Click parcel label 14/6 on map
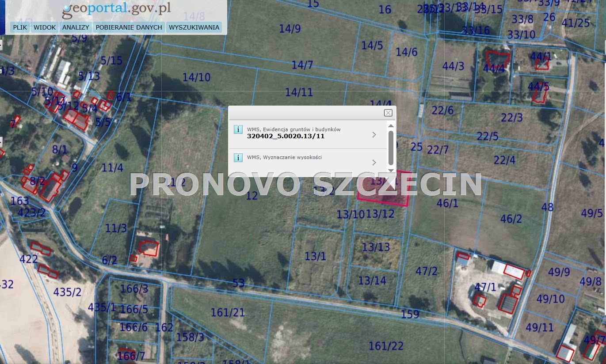This screenshot has height=364, width=606. pyautogui.click(x=407, y=52)
